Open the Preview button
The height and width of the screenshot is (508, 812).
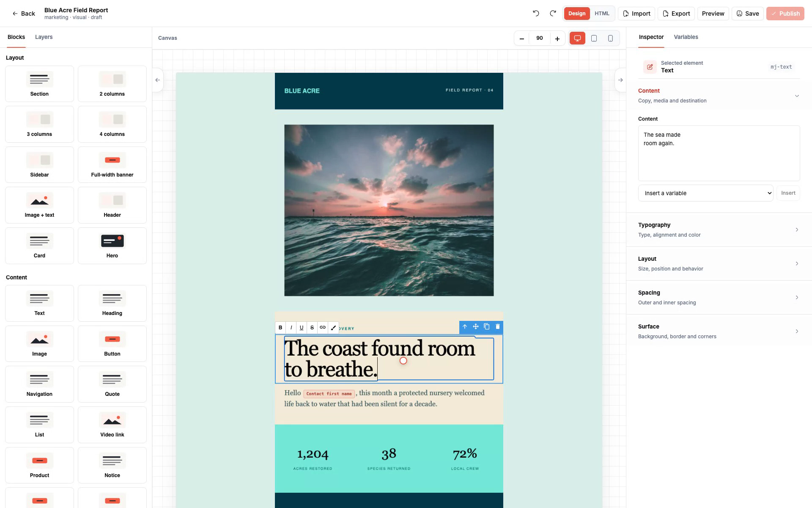click(713, 14)
